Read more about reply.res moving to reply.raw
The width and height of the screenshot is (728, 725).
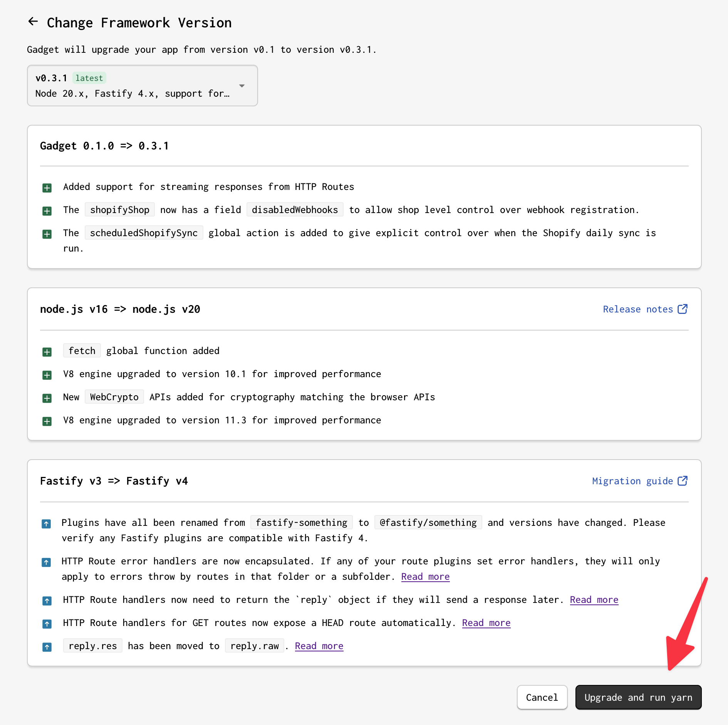pyautogui.click(x=319, y=646)
